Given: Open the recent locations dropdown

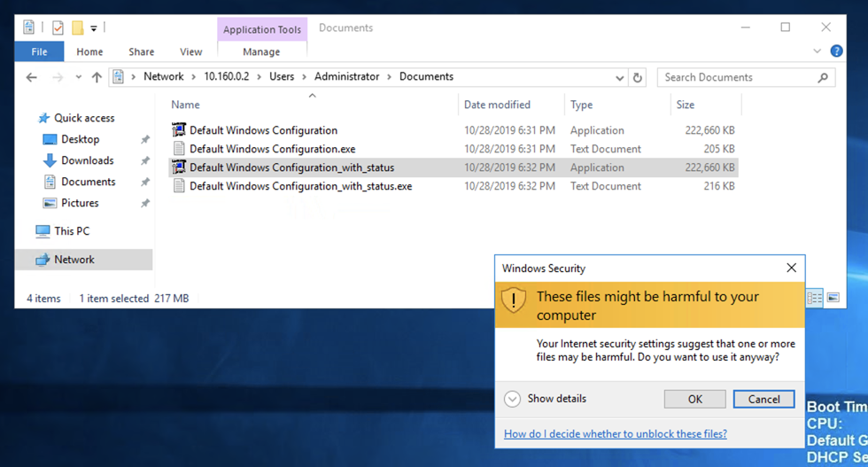Looking at the screenshot, I should (79, 77).
